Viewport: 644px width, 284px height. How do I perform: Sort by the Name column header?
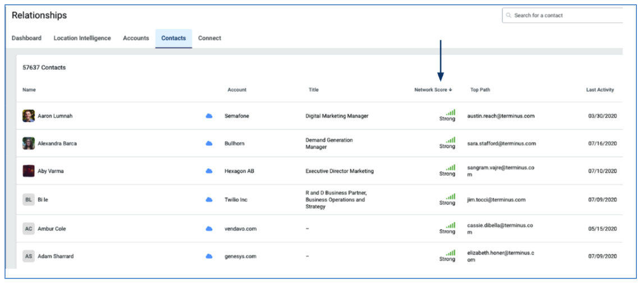coord(29,90)
